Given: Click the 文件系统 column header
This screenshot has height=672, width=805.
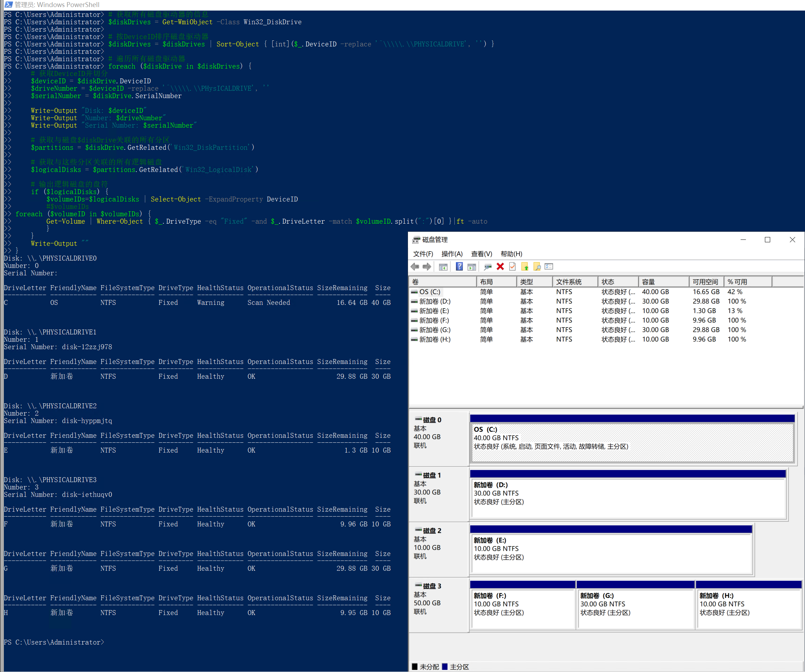Looking at the screenshot, I should tap(574, 282).
